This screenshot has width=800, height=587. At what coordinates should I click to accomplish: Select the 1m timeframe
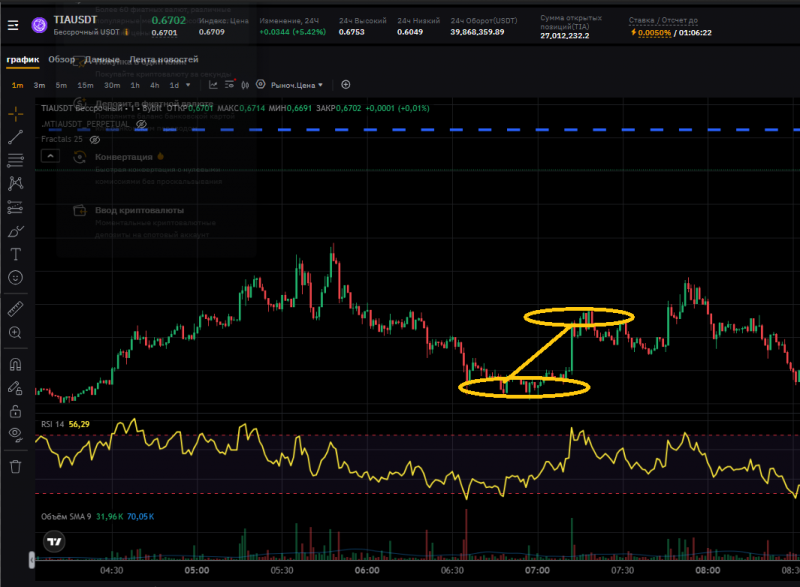click(x=17, y=85)
